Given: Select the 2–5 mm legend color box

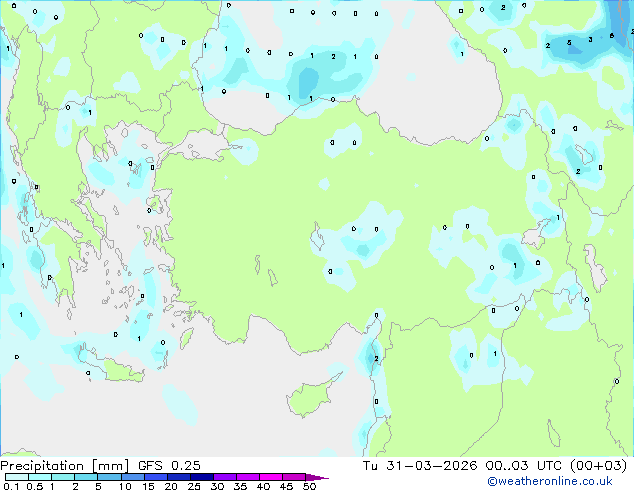Looking at the screenshot, I should [86, 477].
